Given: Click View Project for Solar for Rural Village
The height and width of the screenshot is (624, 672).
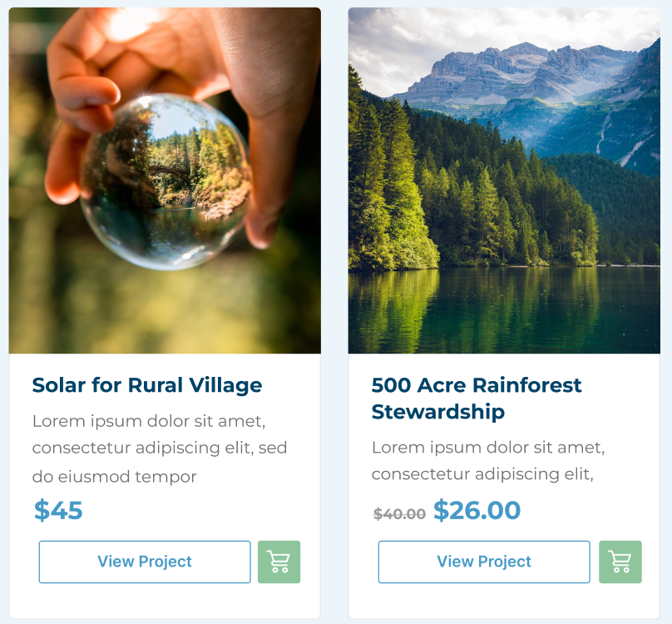Looking at the screenshot, I should coord(145,562).
